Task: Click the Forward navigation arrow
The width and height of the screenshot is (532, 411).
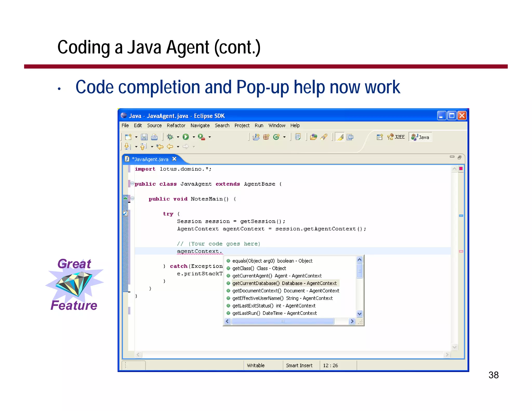Action: click(186, 147)
